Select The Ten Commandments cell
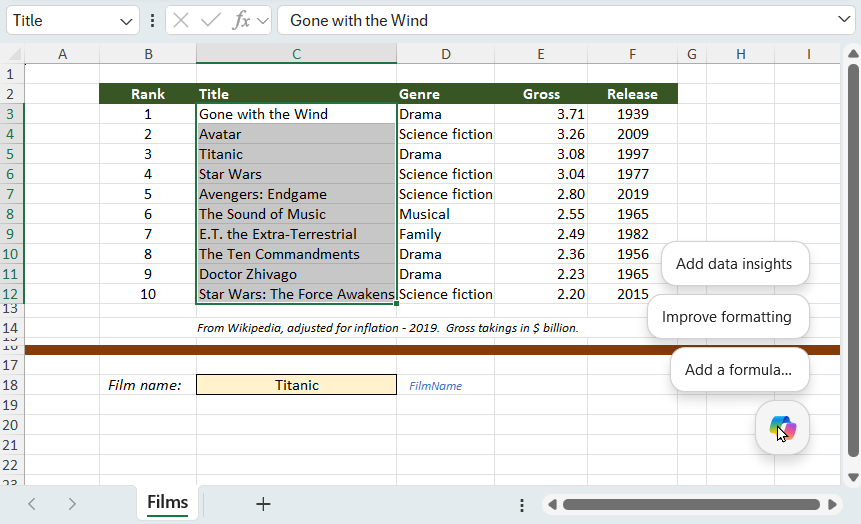 pyautogui.click(x=297, y=254)
